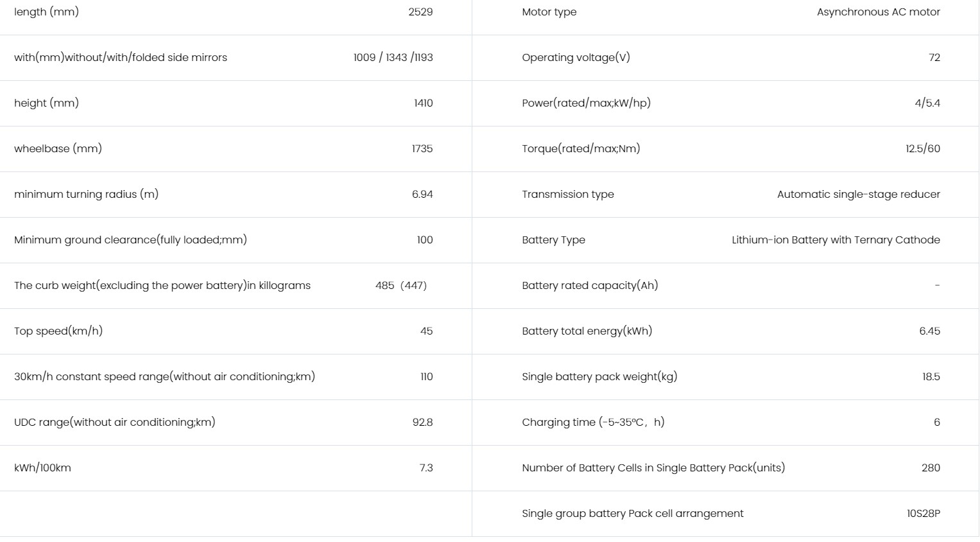Select the UDC range value 92.8

point(422,423)
